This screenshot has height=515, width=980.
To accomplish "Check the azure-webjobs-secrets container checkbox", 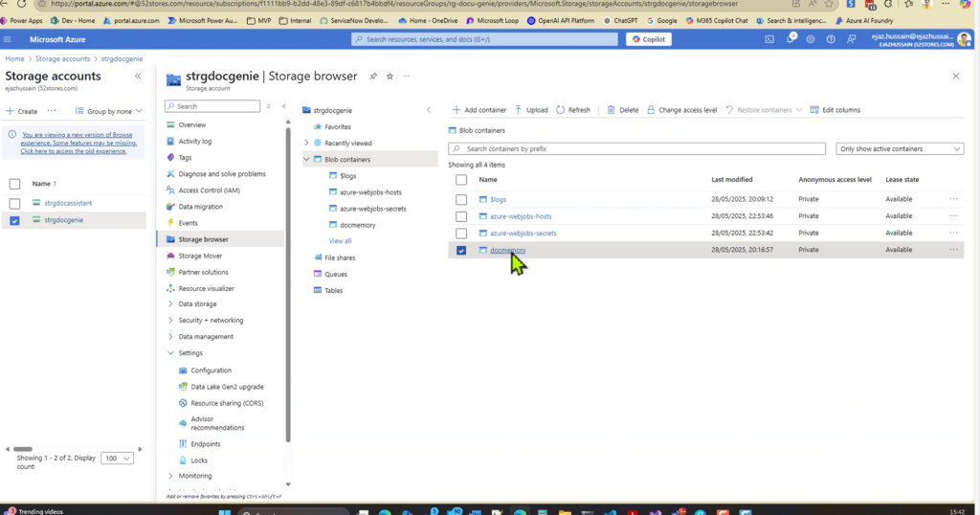I will coord(461,234).
